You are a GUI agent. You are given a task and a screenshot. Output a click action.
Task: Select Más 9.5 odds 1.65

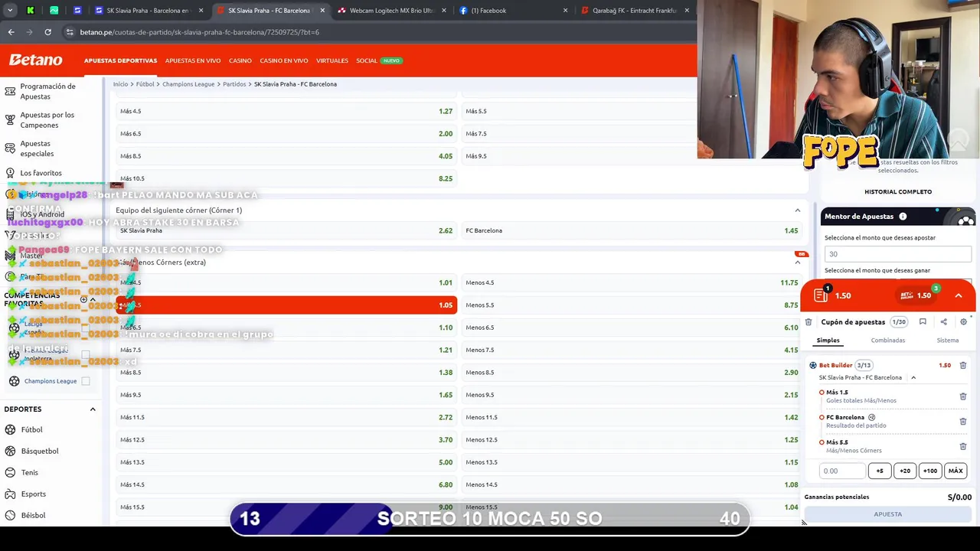point(286,395)
